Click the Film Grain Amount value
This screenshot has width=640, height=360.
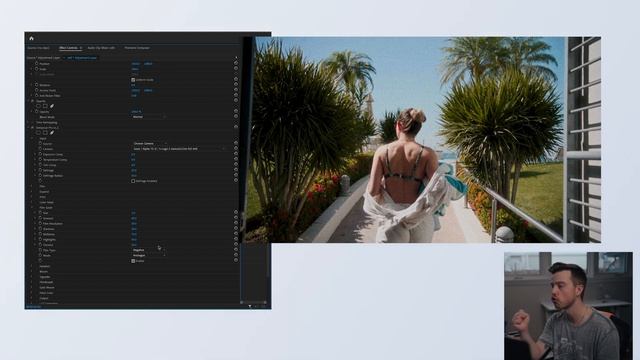tap(134, 218)
